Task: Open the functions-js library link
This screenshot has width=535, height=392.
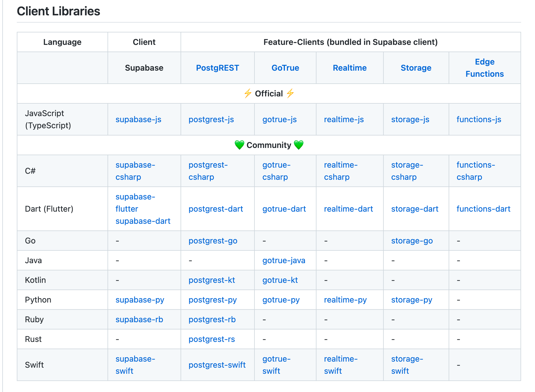Action: pos(478,119)
